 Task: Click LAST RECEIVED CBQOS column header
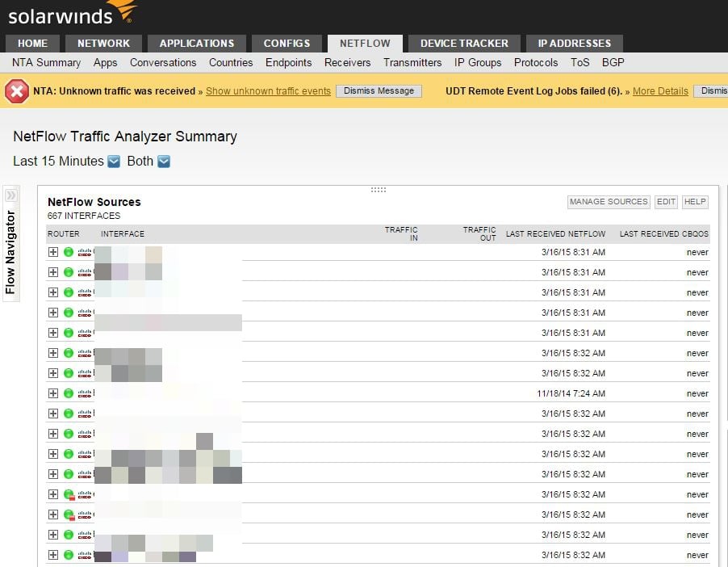click(664, 233)
